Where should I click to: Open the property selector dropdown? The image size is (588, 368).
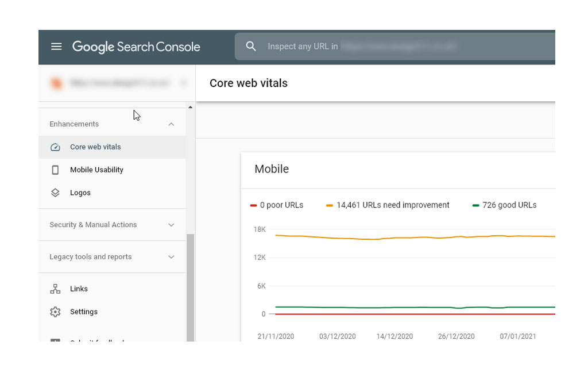point(117,83)
